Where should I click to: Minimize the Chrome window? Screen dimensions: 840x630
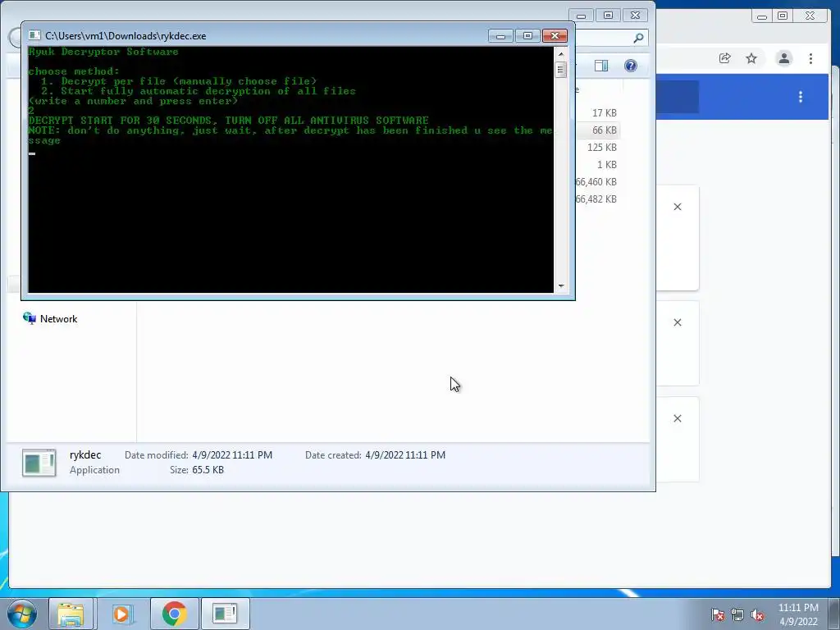[762, 16]
